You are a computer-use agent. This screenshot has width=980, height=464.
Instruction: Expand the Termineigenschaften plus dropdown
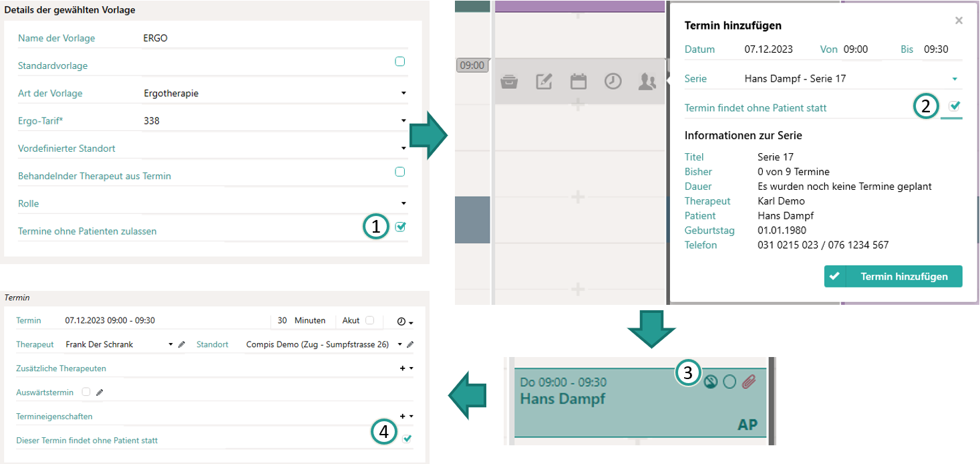tap(405, 416)
